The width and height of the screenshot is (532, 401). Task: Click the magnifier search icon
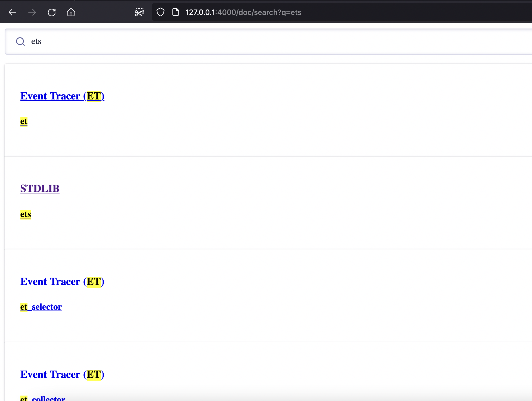20,42
